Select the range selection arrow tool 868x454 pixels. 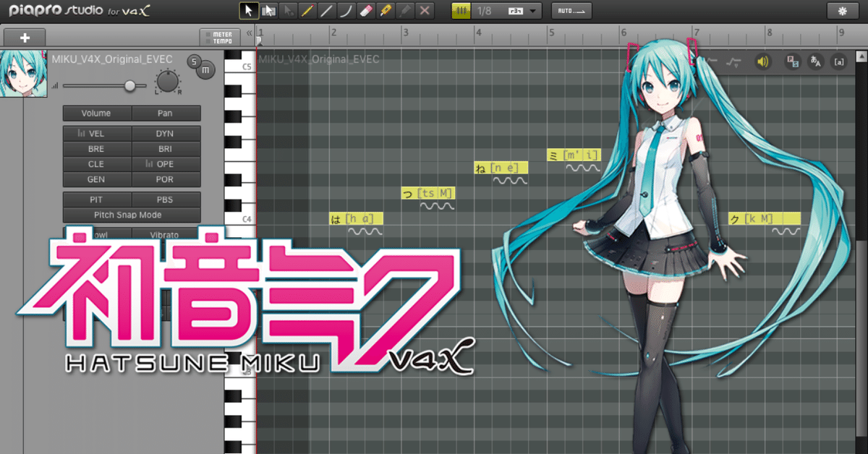(268, 11)
